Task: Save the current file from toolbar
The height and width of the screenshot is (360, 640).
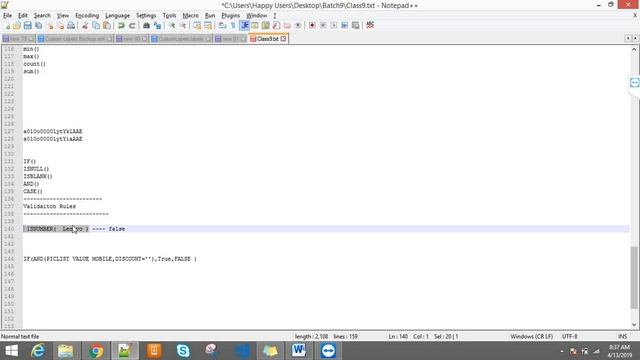Action: (x=27, y=25)
